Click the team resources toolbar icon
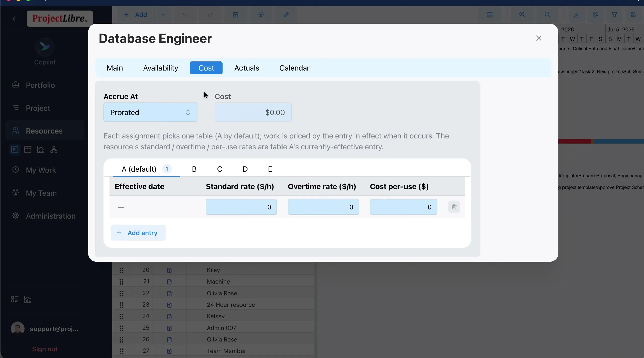 (261, 15)
